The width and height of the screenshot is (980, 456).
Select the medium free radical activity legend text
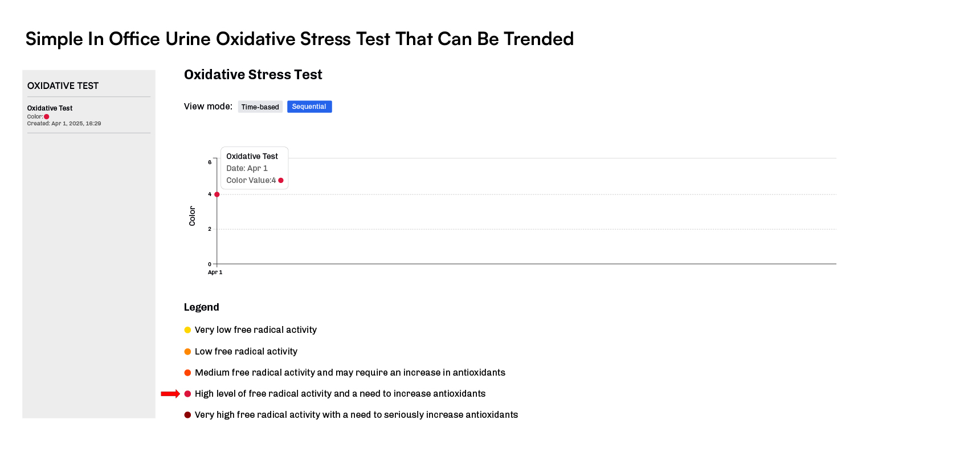[x=350, y=373]
